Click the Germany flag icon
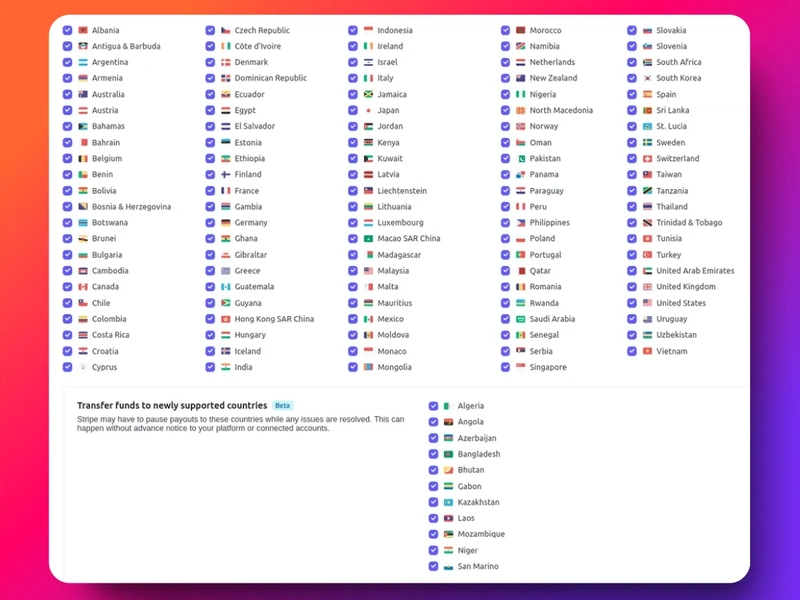The height and width of the screenshot is (600, 800). tap(226, 222)
